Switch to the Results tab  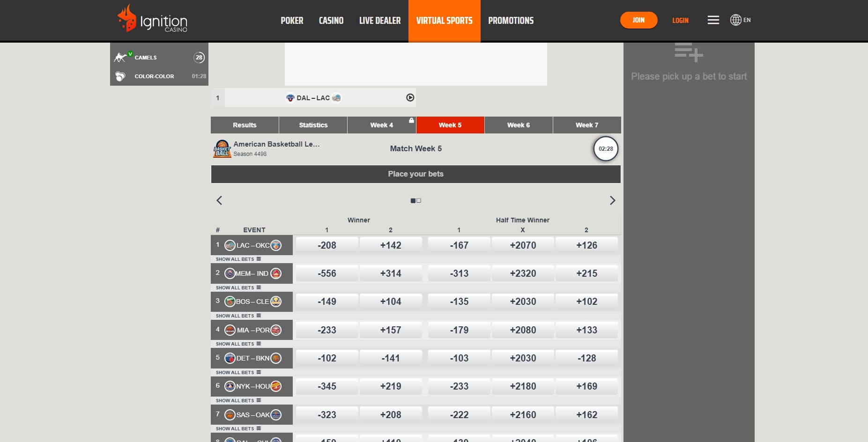(245, 125)
